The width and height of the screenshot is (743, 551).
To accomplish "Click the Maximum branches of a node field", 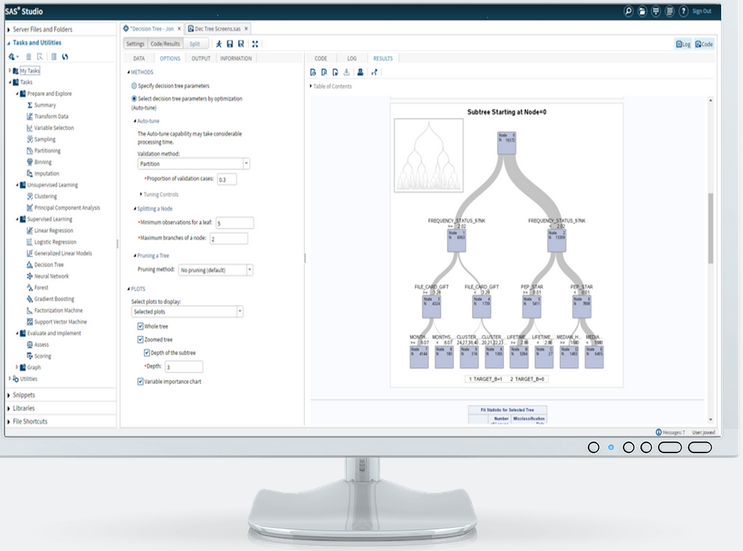I will pyautogui.click(x=228, y=238).
